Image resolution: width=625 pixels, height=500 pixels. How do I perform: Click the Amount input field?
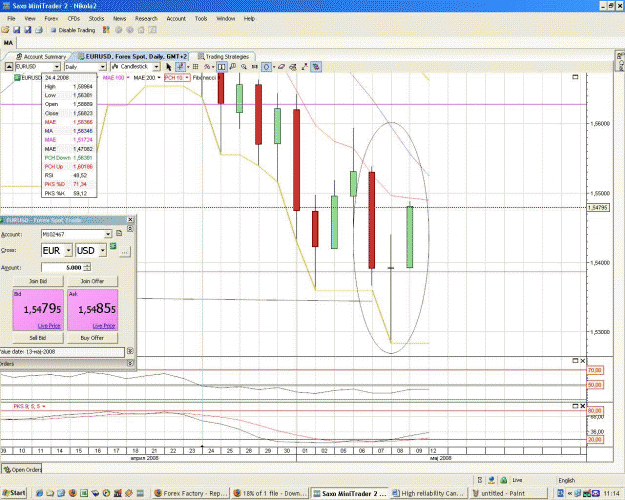[x=63, y=267]
